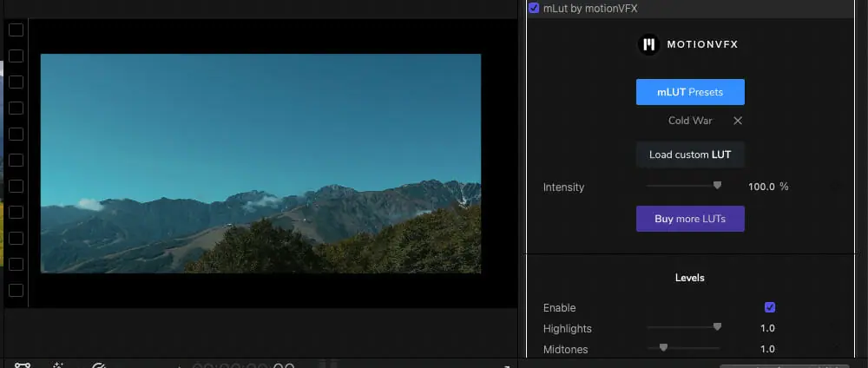Image resolution: width=868 pixels, height=368 pixels.
Task: Click the mountain video preview in viewer
Action: point(260,163)
